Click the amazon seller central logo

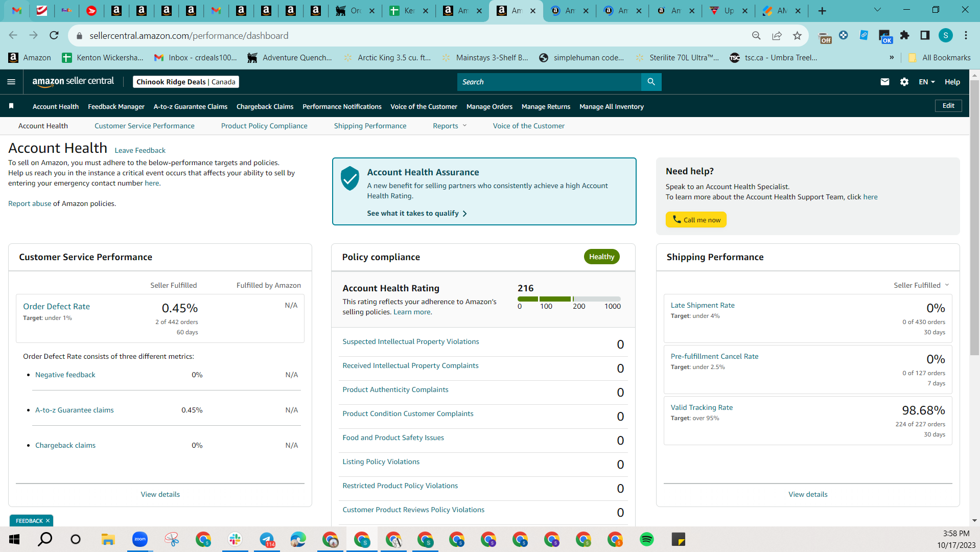pos(73,82)
